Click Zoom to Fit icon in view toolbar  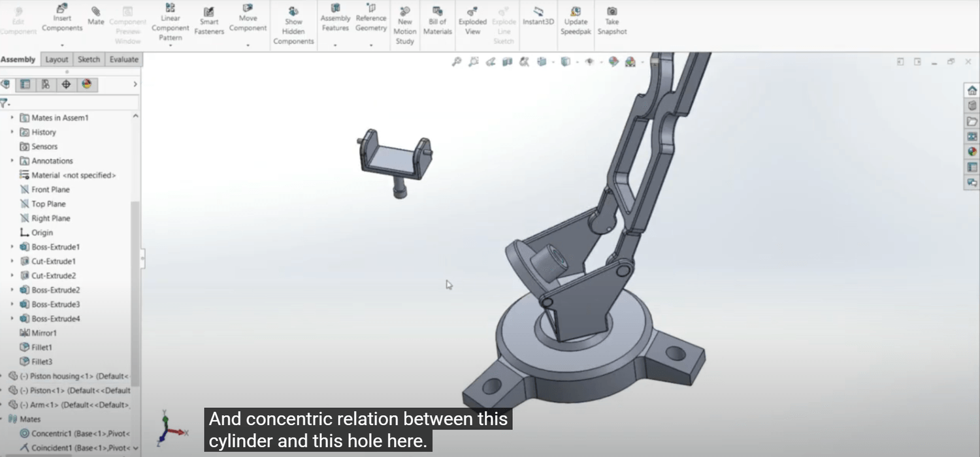coord(456,61)
